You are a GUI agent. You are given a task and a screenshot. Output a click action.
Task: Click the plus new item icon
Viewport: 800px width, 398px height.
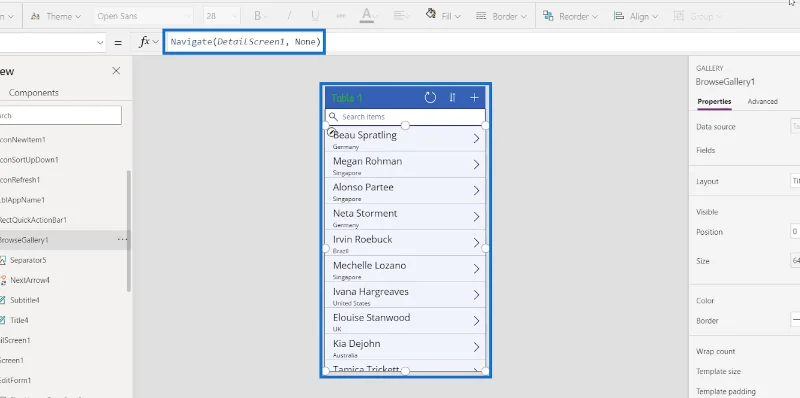tap(474, 97)
